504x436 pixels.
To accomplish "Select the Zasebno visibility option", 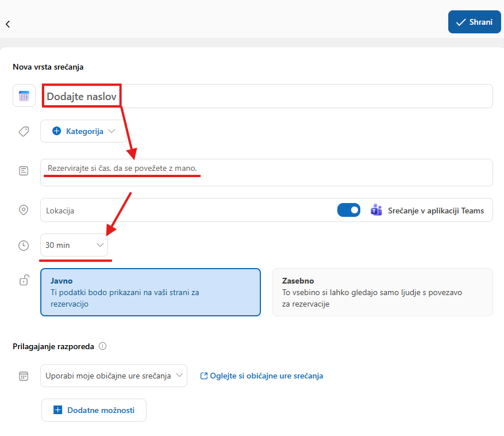I will tap(383, 292).
